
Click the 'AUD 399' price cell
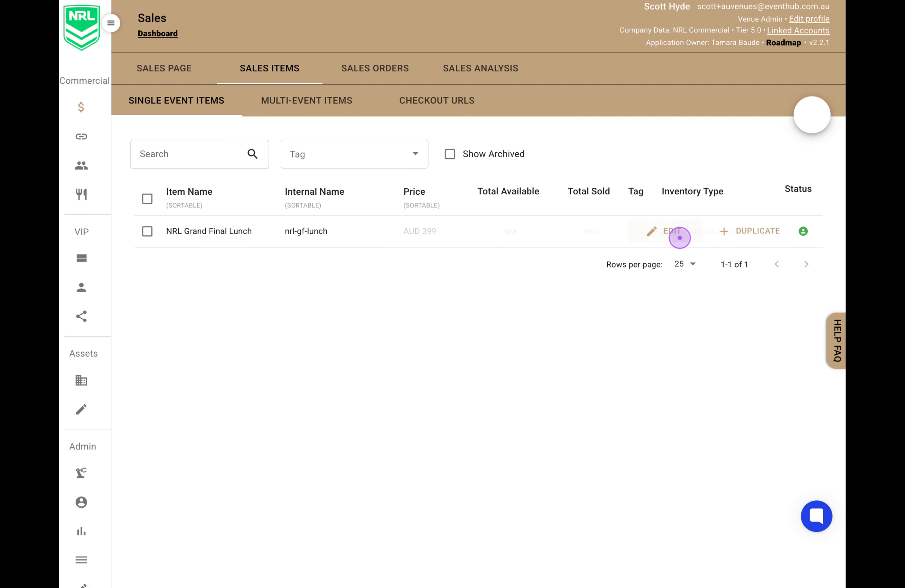(420, 231)
